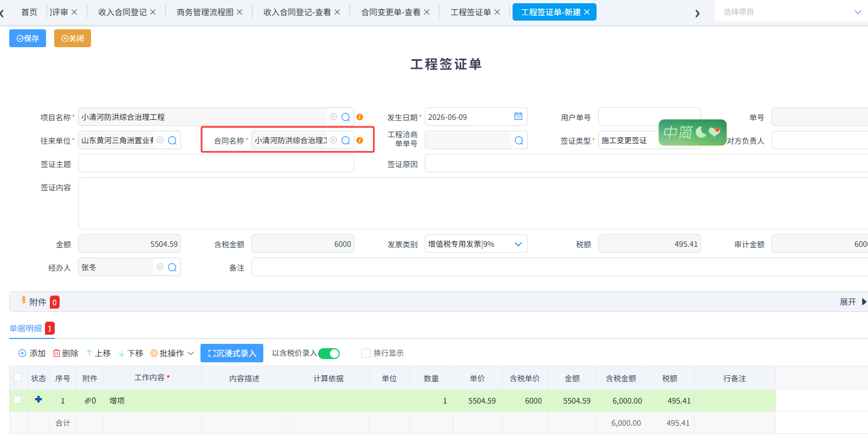Open the 批操作 dropdown menu

tap(172, 354)
